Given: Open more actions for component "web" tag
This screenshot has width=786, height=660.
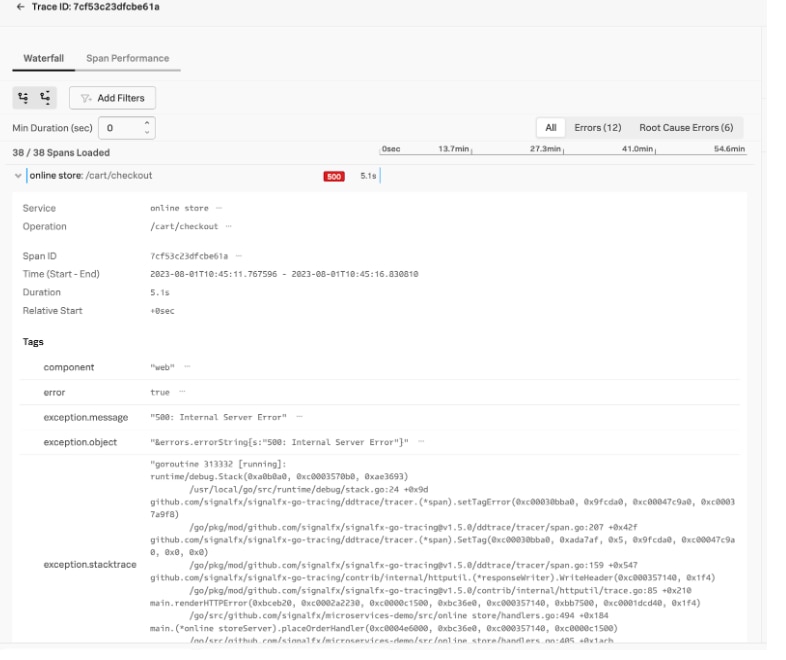Looking at the screenshot, I should [x=186, y=367].
